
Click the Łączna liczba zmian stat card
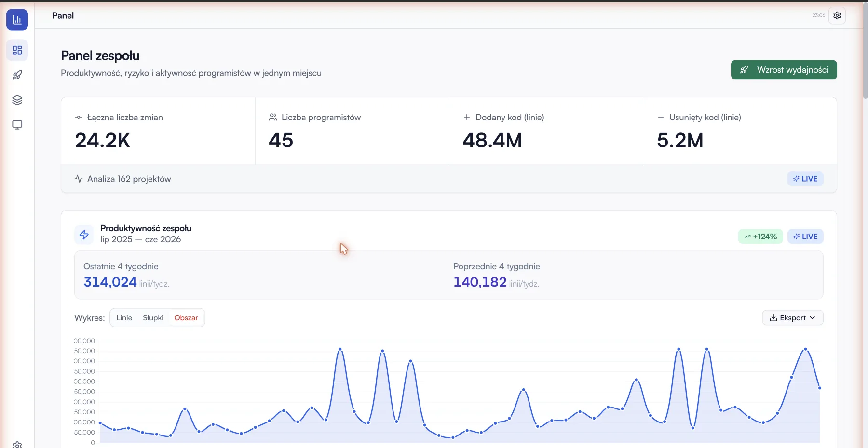tap(158, 131)
